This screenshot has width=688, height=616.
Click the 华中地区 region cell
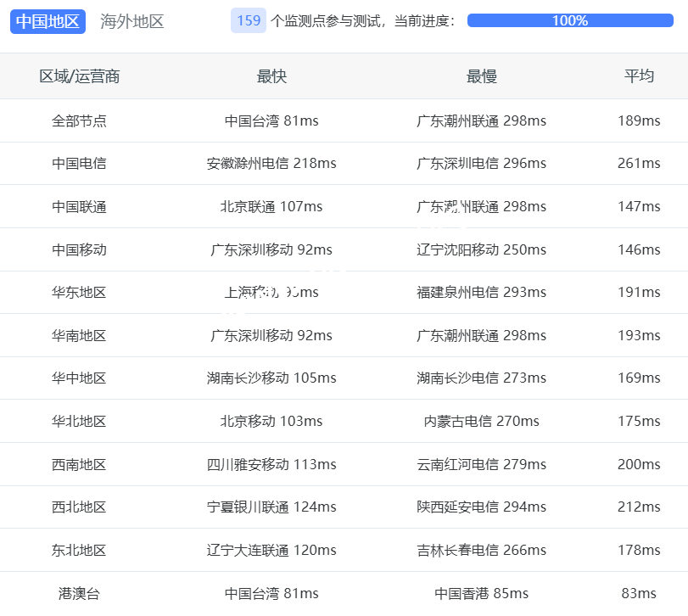pyautogui.click(x=79, y=378)
